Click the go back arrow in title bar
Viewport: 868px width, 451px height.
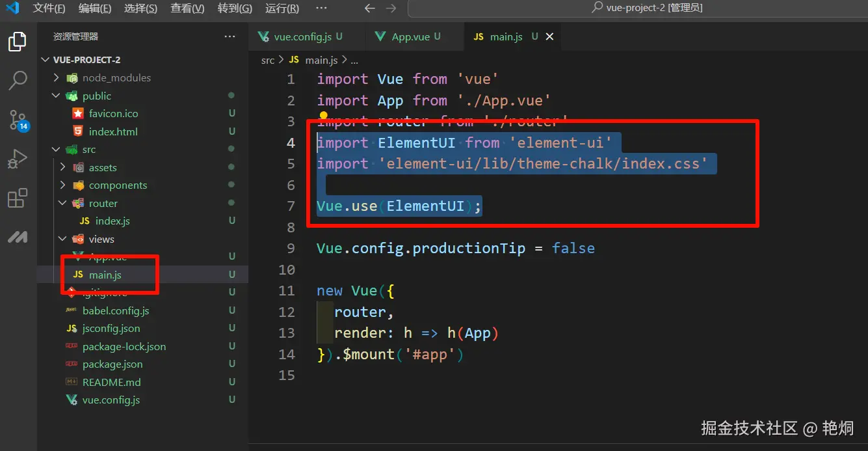(x=369, y=8)
